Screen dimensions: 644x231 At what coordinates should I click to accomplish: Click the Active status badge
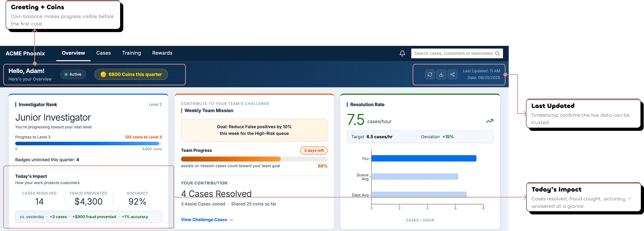click(73, 74)
